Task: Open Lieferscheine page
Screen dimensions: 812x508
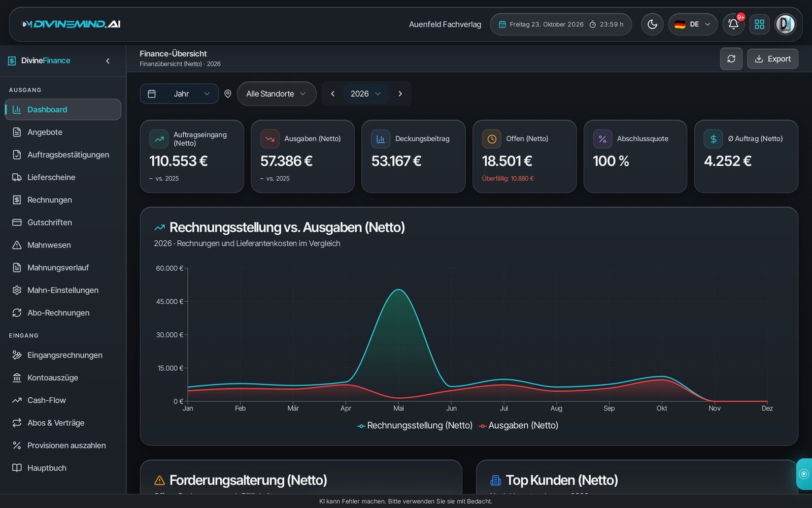Action: coord(63,177)
